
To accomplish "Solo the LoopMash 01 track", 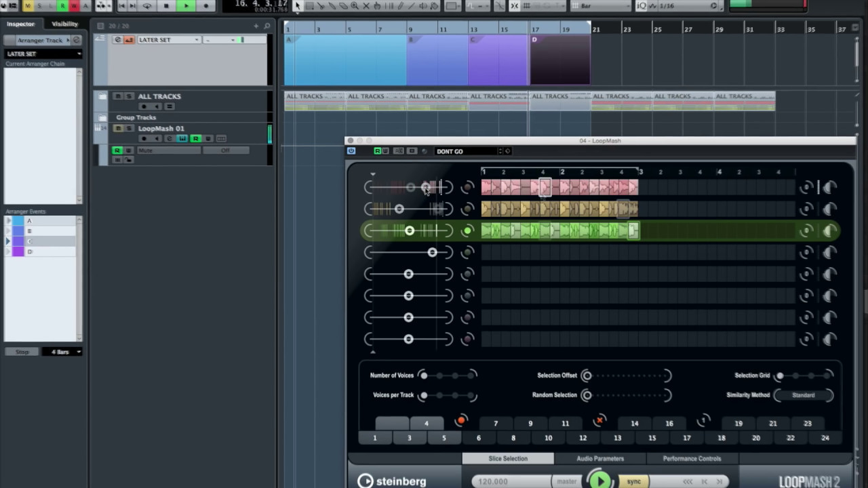I will point(128,128).
